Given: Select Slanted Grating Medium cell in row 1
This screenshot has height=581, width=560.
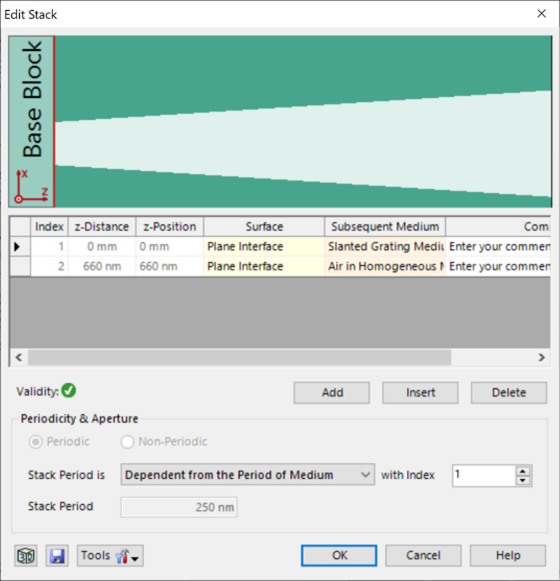Looking at the screenshot, I should [x=385, y=246].
